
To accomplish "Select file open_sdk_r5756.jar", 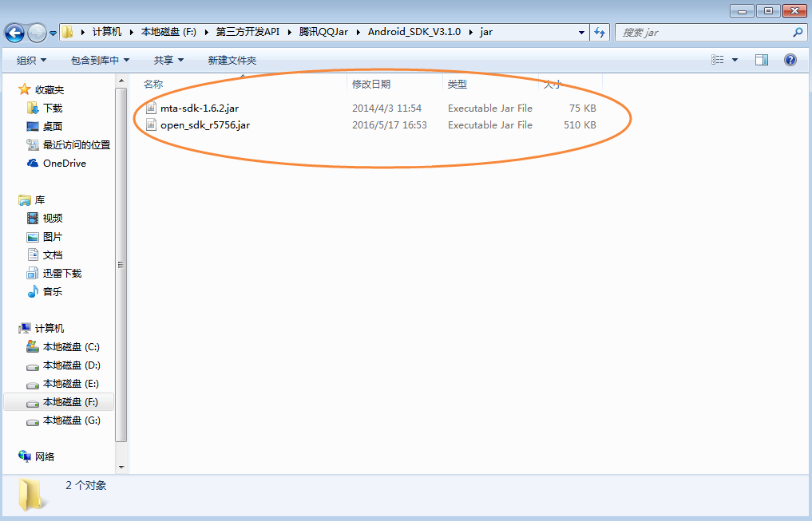I will [205, 124].
